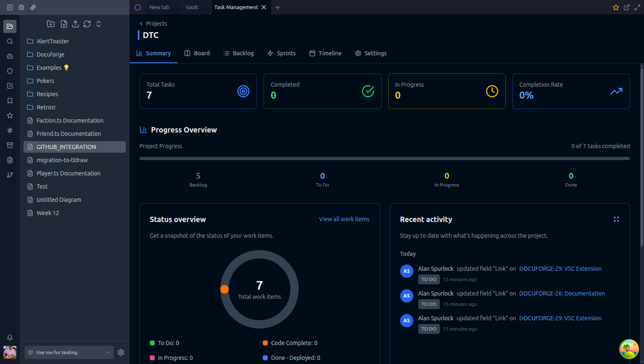Expand the Docuforge folder
Image resolution: width=644 pixels, height=364 pixels.
75,54
